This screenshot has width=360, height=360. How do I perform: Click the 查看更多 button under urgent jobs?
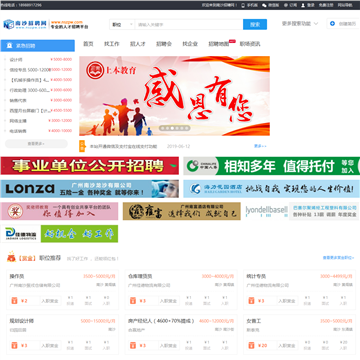pos(36,144)
